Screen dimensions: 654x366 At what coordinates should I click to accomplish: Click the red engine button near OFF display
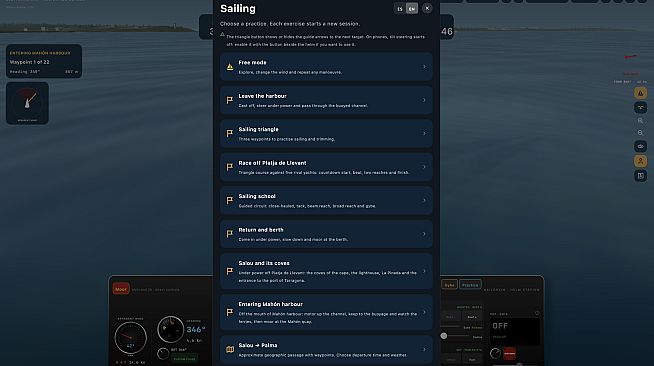point(509,353)
